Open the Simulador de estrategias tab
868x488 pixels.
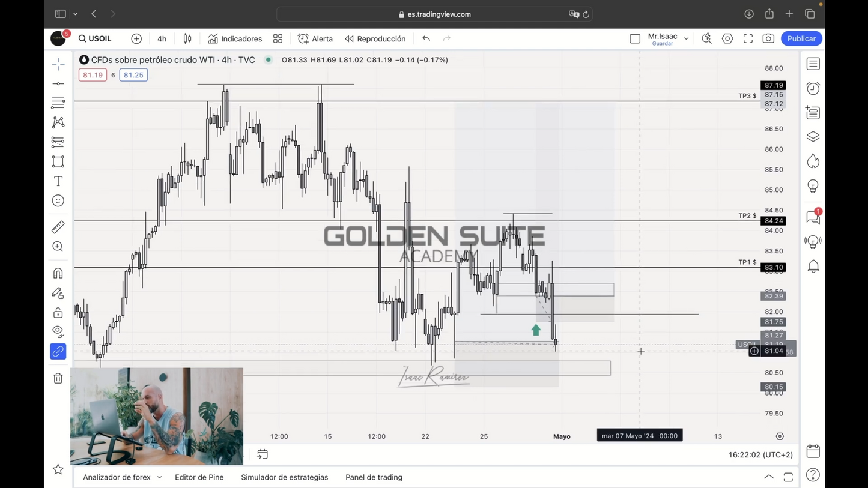284,477
